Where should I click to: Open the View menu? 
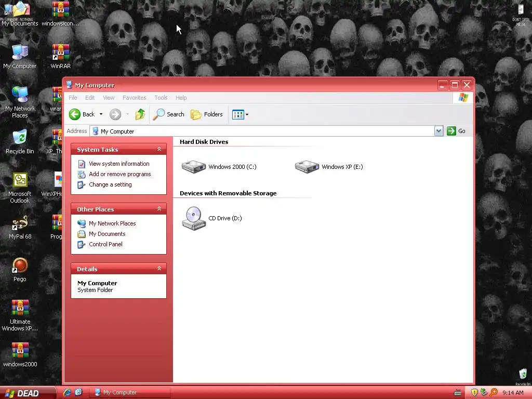(109, 98)
